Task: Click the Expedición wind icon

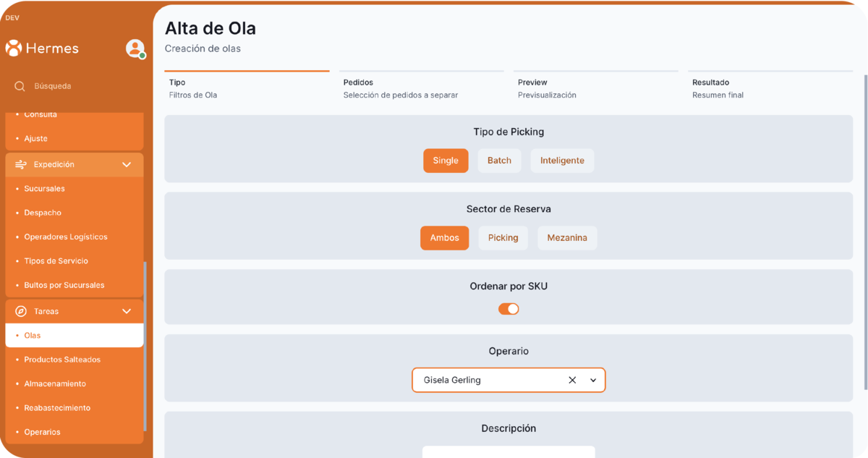Action: pyautogui.click(x=21, y=165)
